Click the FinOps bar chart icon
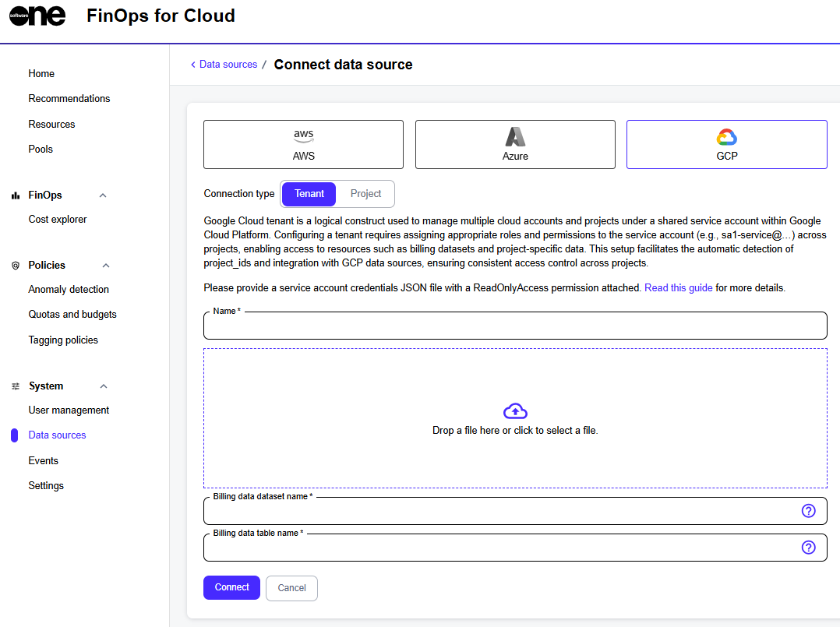840x627 pixels. [x=16, y=195]
